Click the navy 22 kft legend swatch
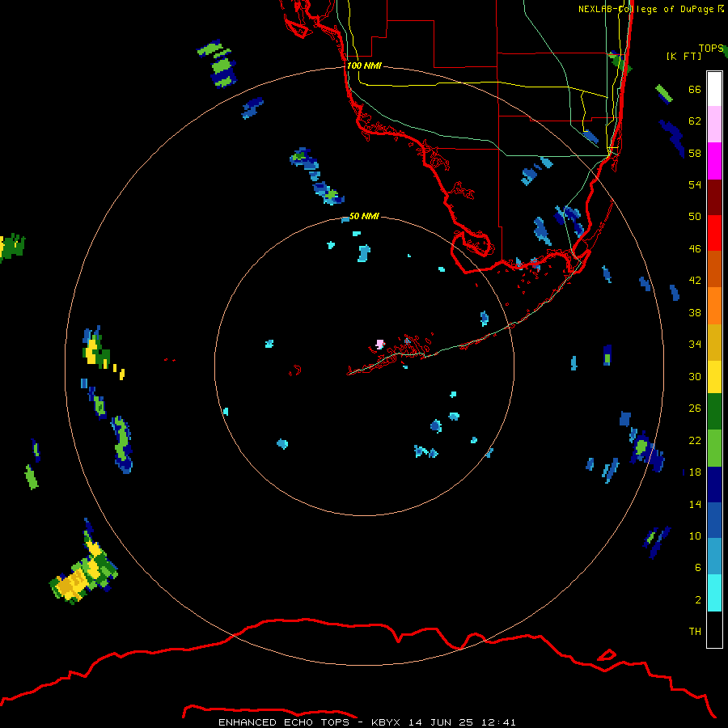 pyautogui.click(x=714, y=485)
